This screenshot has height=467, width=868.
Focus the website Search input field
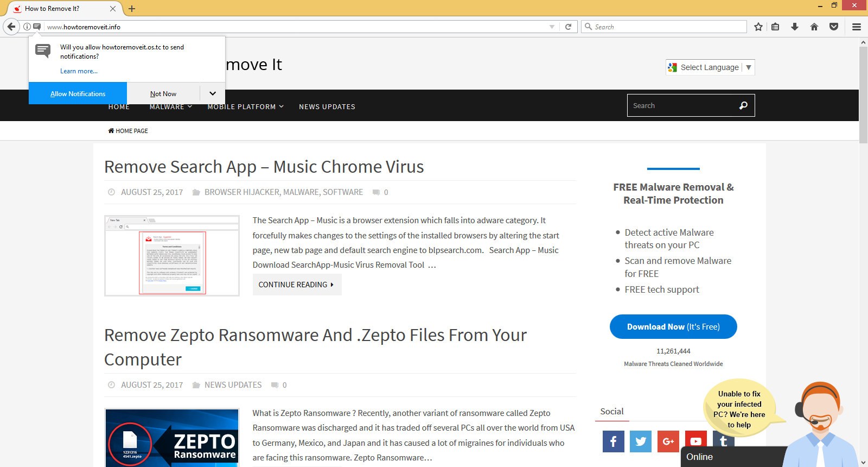pyautogui.click(x=682, y=105)
